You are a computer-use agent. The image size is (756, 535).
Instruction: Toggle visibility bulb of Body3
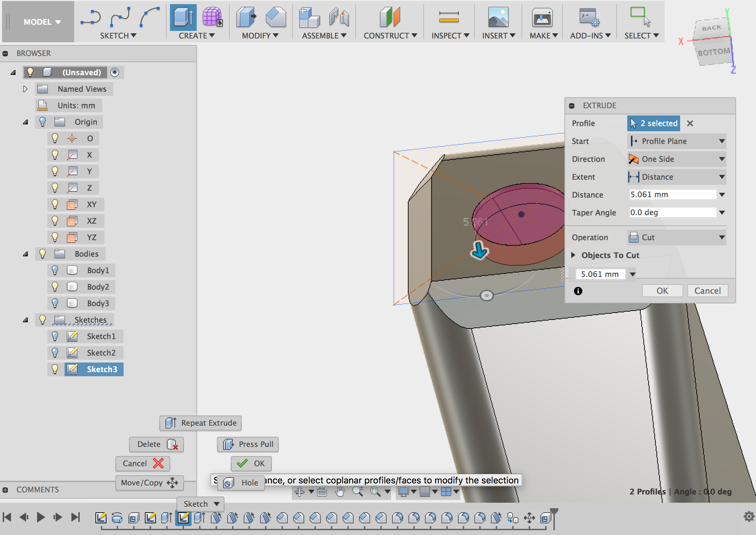point(55,303)
